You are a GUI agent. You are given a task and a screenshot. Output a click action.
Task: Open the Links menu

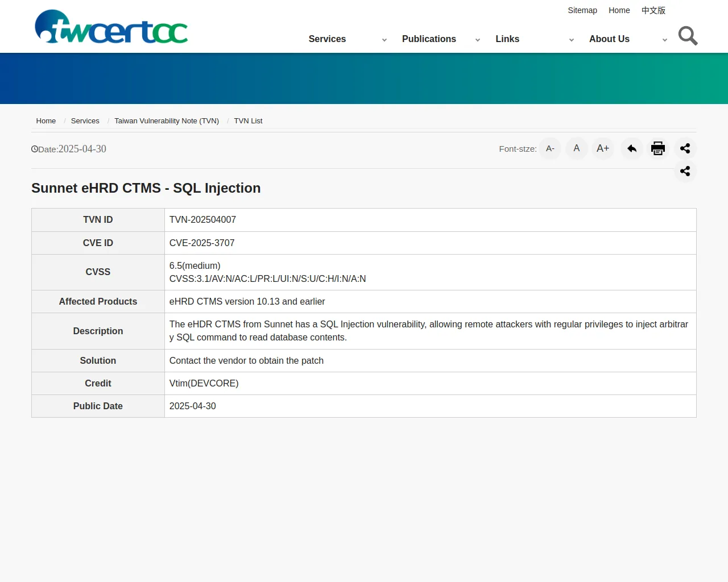click(x=507, y=39)
